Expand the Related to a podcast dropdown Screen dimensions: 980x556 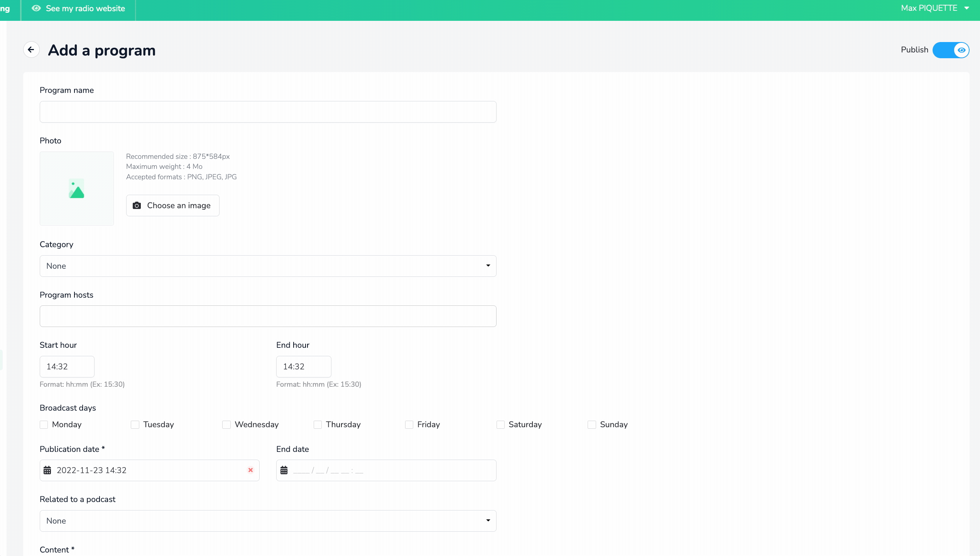coord(268,521)
